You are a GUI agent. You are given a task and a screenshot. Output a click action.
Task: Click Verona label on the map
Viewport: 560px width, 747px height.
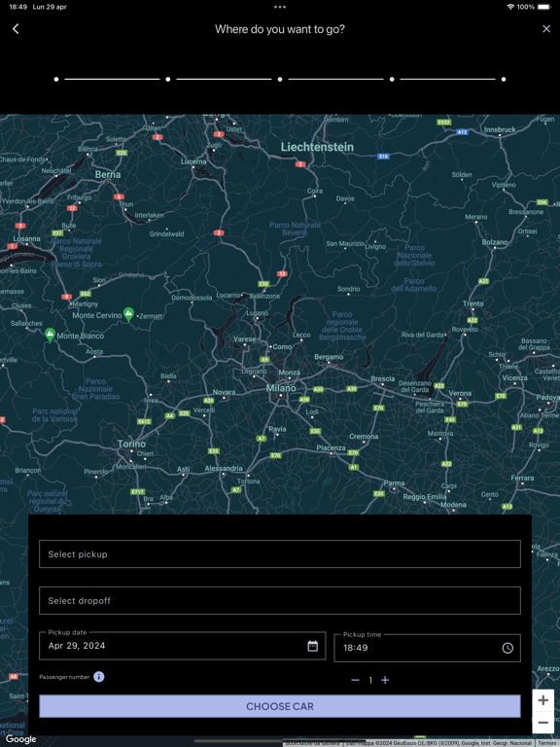pyautogui.click(x=460, y=394)
